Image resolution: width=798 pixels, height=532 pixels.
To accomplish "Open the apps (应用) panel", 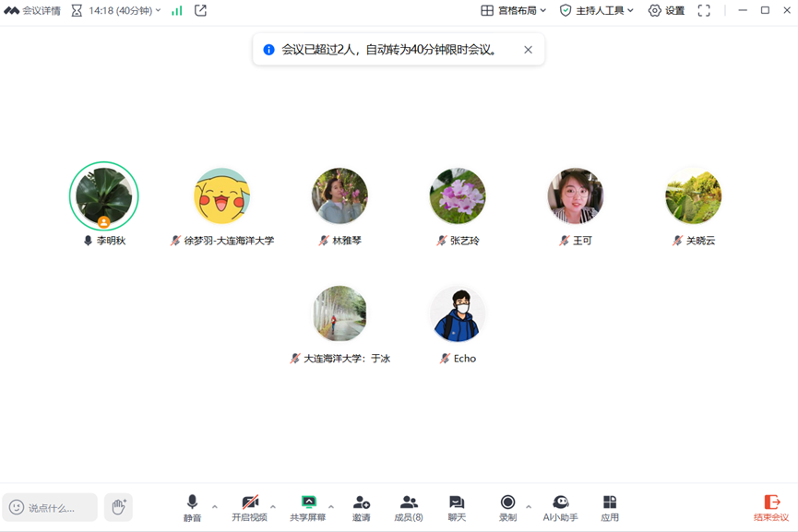I will tap(610, 507).
